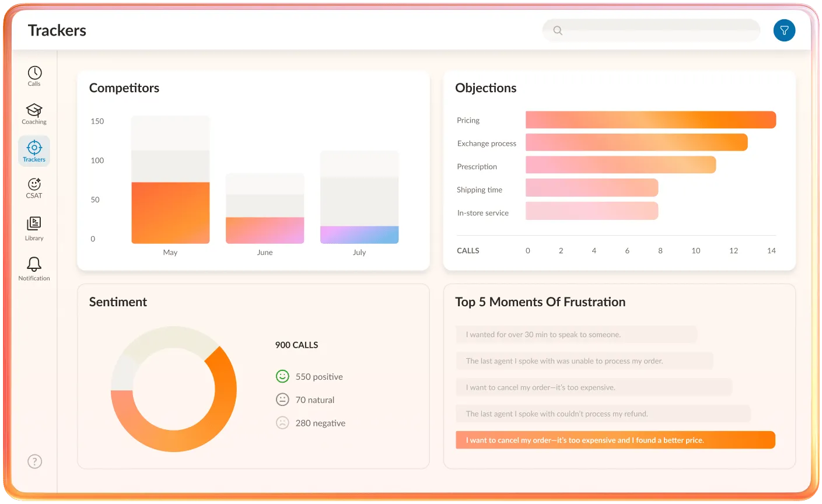This screenshot has height=504, width=822.
Task: Open the Calls section clock icon
Action: pyautogui.click(x=34, y=73)
